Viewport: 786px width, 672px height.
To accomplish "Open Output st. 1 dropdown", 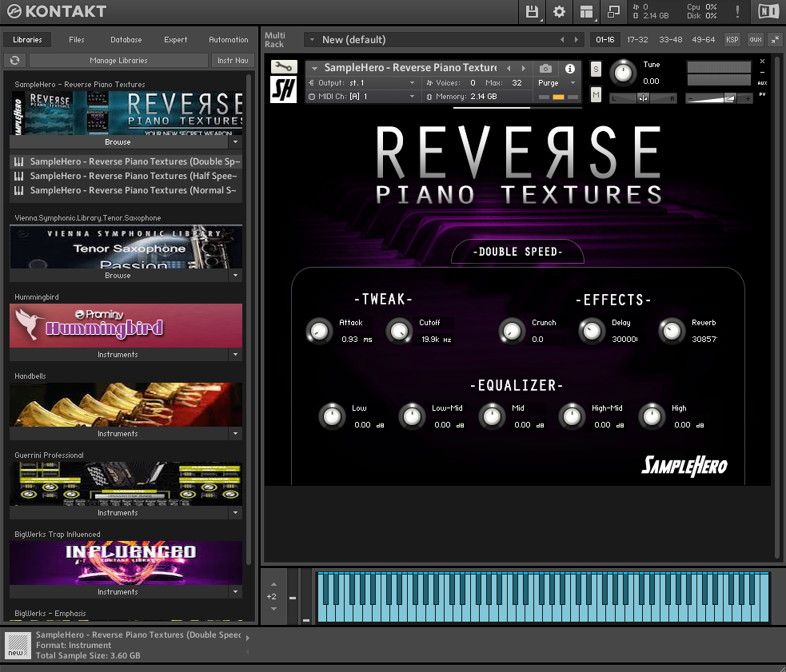I will (x=362, y=82).
